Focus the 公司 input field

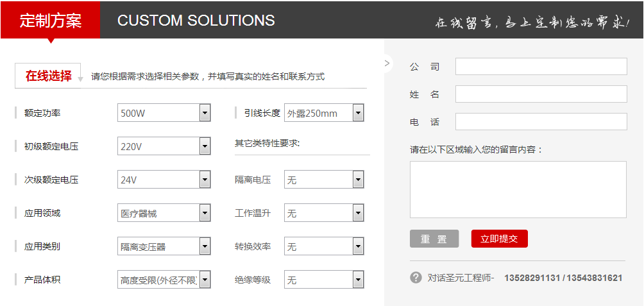pos(541,66)
